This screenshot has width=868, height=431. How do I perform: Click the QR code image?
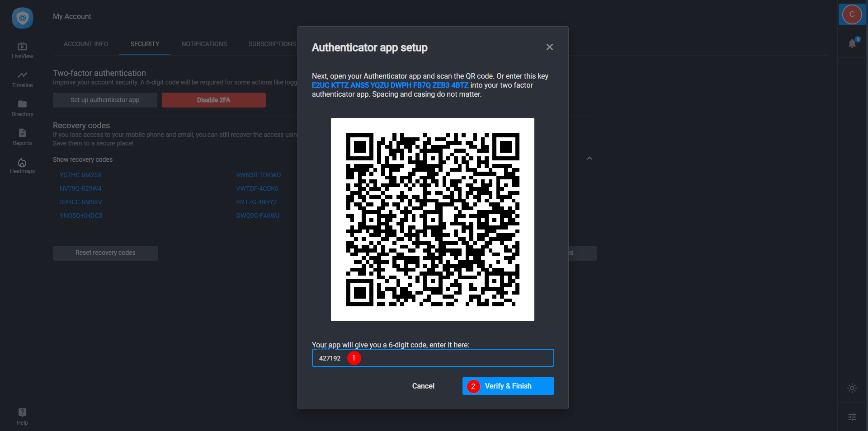pos(433,220)
